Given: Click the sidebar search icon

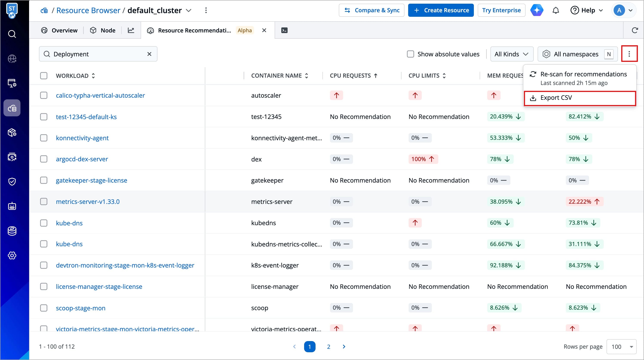Looking at the screenshot, I should click(12, 34).
